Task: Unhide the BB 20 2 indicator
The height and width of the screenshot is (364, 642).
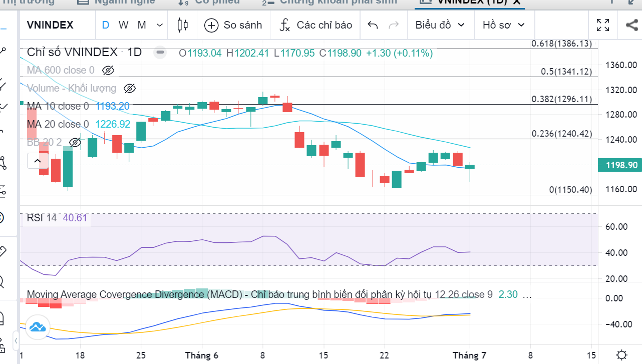Action: coord(75,143)
